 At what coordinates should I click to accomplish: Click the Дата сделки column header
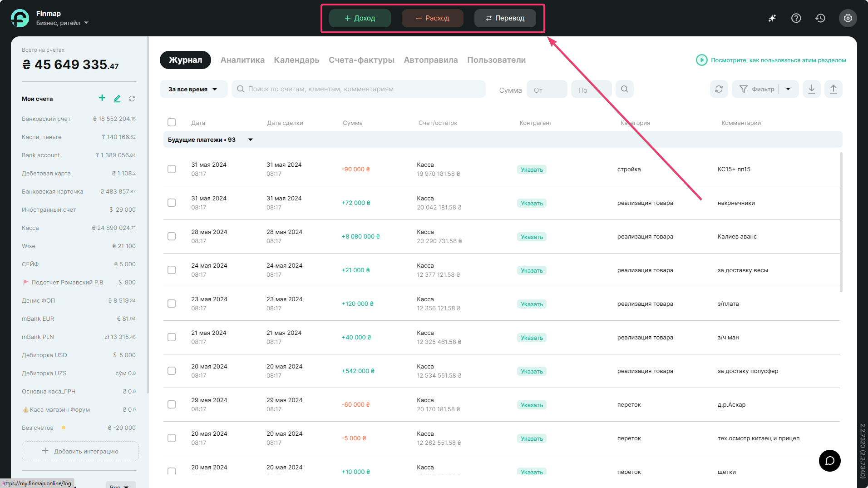pyautogui.click(x=285, y=123)
